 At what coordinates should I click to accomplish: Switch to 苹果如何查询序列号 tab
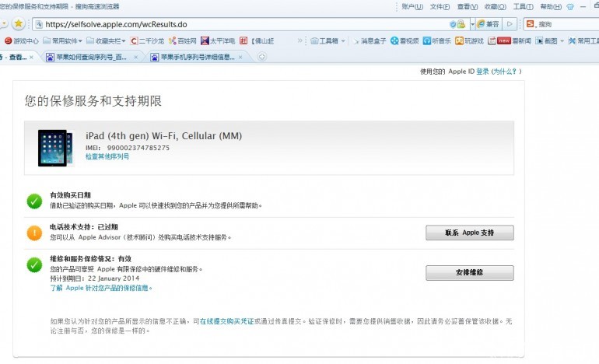click(x=91, y=57)
